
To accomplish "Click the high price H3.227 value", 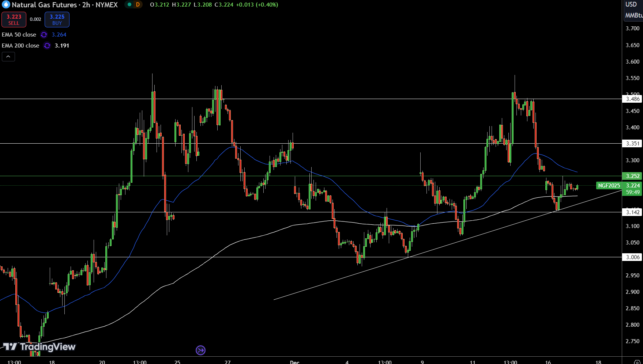I will [181, 5].
